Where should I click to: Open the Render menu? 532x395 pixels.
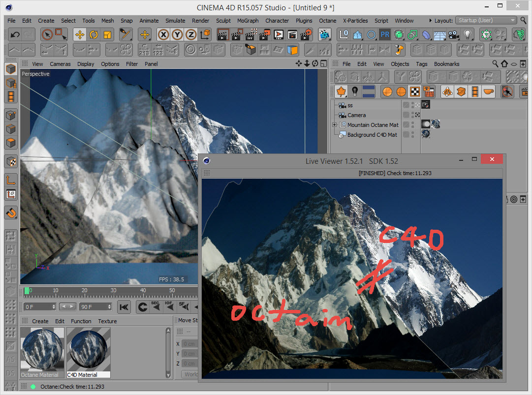pos(200,21)
